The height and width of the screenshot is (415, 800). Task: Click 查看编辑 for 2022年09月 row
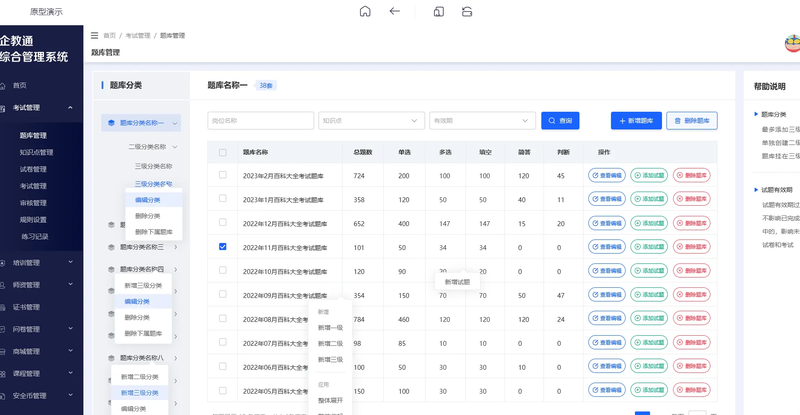(x=607, y=295)
